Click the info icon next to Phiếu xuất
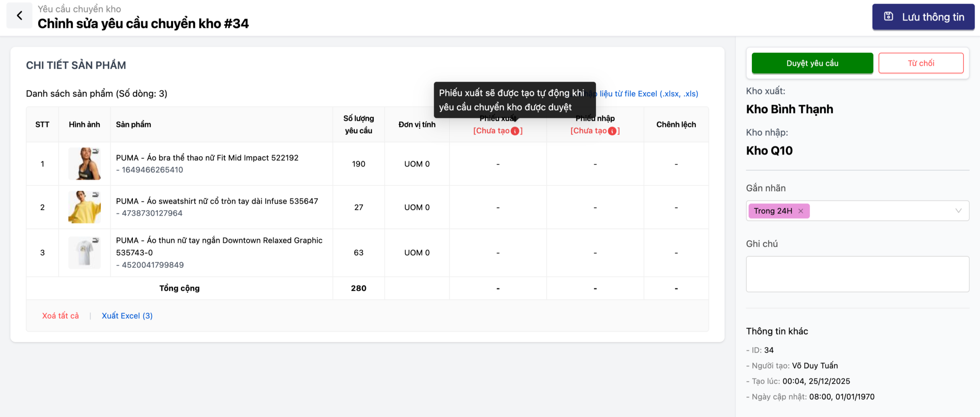 pyautogui.click(x=515, y=131)
